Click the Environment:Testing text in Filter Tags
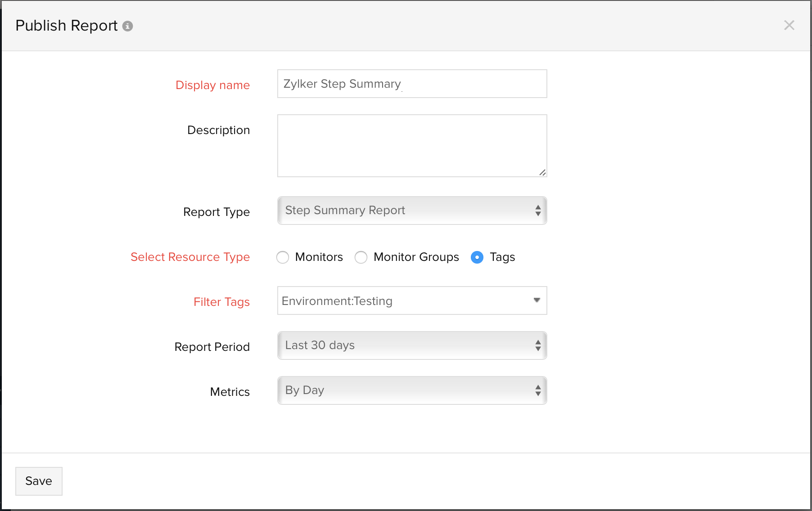Screen dimensions: 812x511 [337, 301]
